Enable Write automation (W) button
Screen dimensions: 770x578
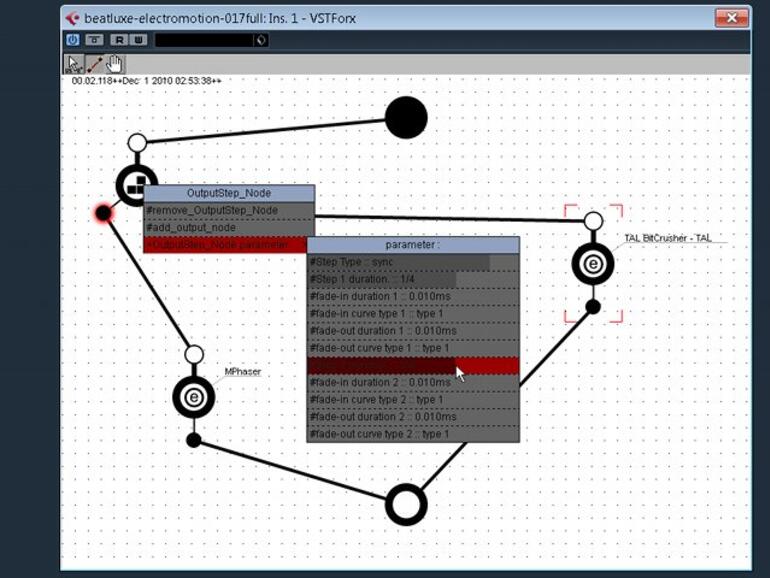pos(139,40)
